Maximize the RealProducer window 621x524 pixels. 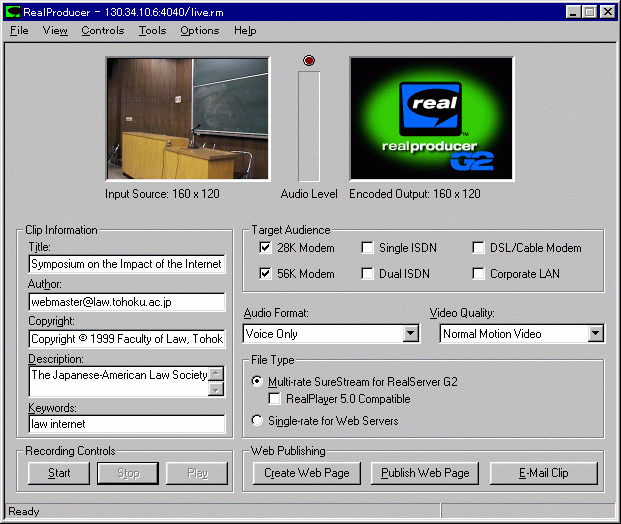click(589, 12)
